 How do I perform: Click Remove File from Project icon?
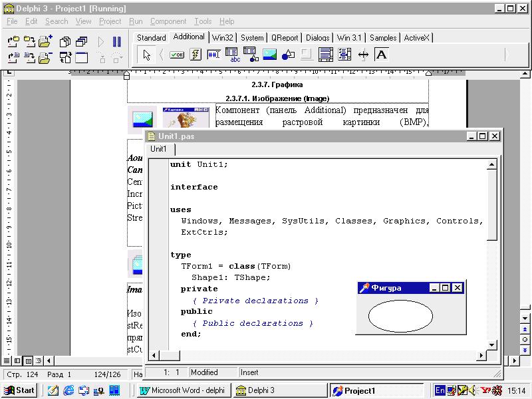click(x=45, y=58)
